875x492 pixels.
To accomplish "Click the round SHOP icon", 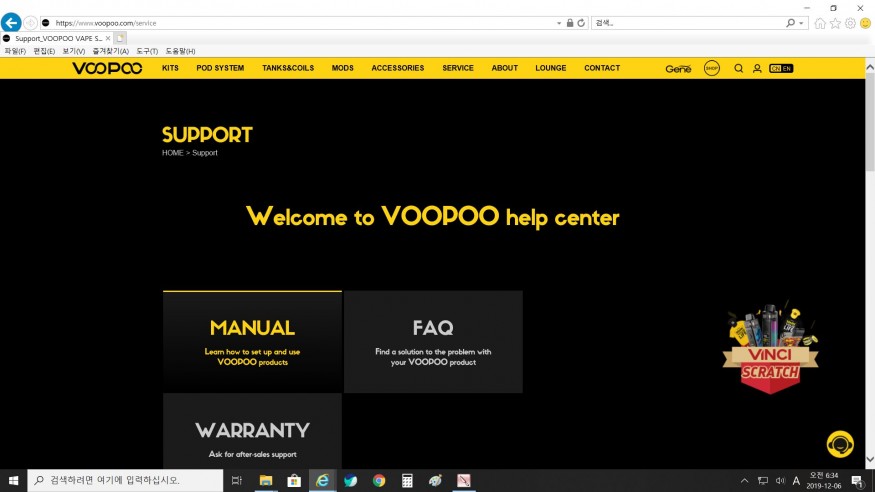I will pyautogui.click(x=711, y=68).
